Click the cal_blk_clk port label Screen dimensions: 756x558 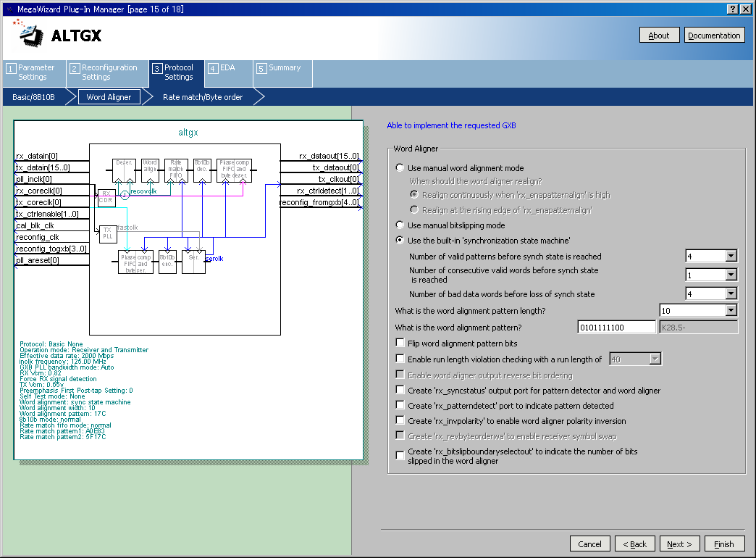[x=35, y=225]
